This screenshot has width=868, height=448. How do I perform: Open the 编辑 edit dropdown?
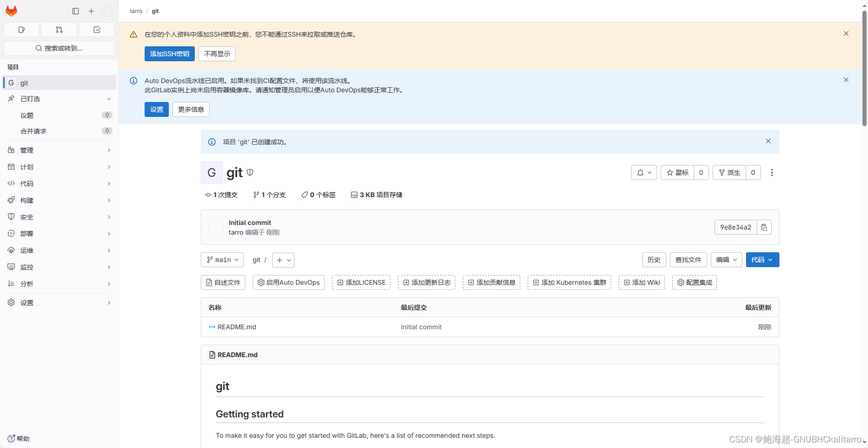coord(727,260)
